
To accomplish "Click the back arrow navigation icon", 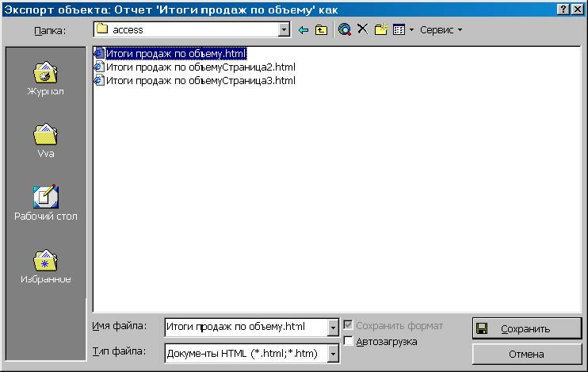I will tap(303, 30).
